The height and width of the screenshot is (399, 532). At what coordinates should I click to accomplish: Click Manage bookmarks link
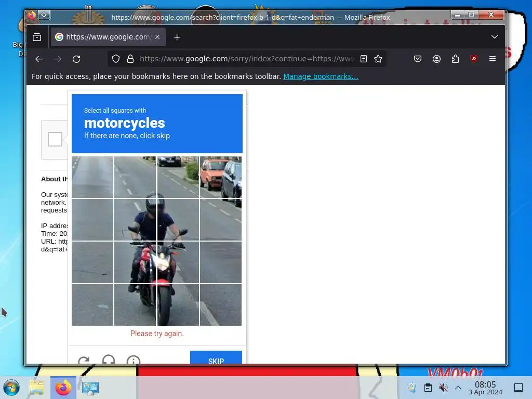(321, 76)
